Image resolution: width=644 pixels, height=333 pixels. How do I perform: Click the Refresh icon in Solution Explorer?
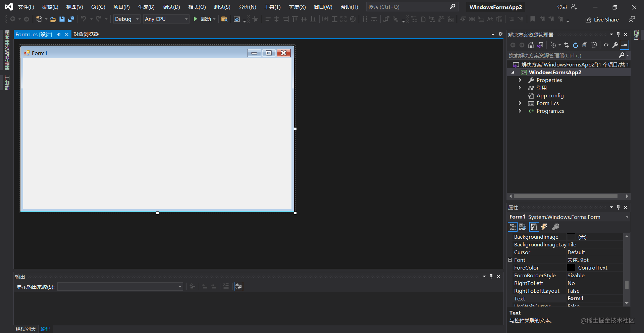click(x=576, y=45)
